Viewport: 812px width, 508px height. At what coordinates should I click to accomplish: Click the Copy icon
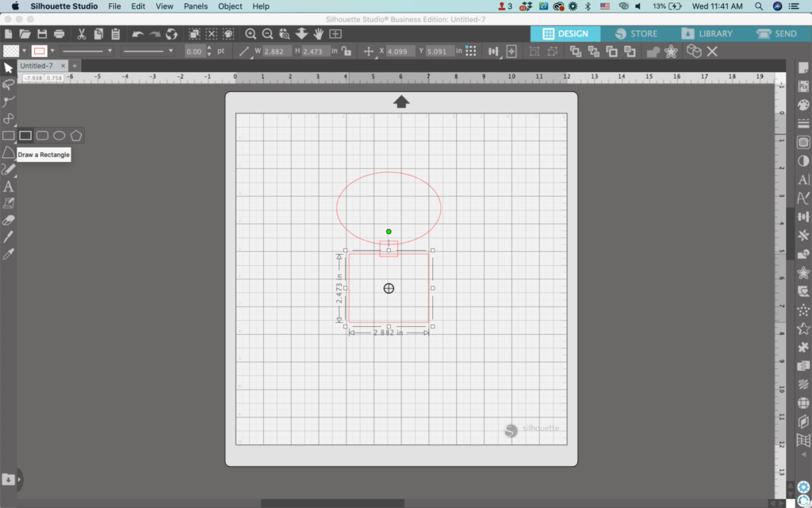(98, 34)
